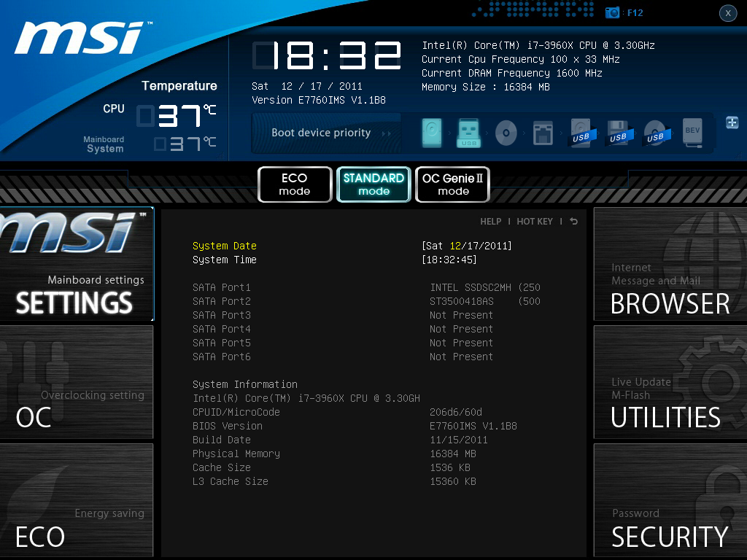This screenshot has width=747, height=560.
Task: Select the network boot device icon
Action: coord(543,133)
